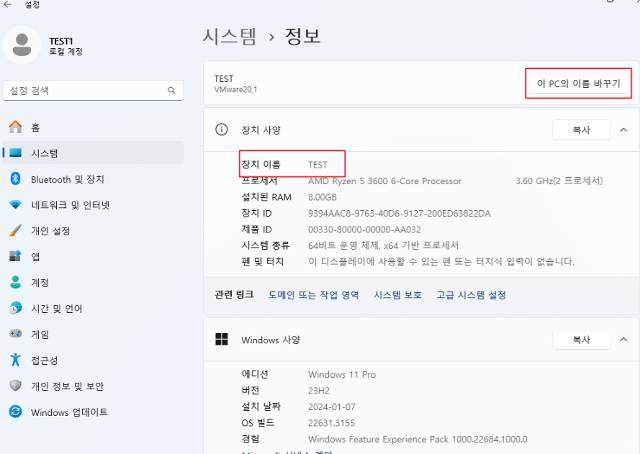
Task: Collapse the Windows 사양 section chevron
Action: [x=623, y=339]
